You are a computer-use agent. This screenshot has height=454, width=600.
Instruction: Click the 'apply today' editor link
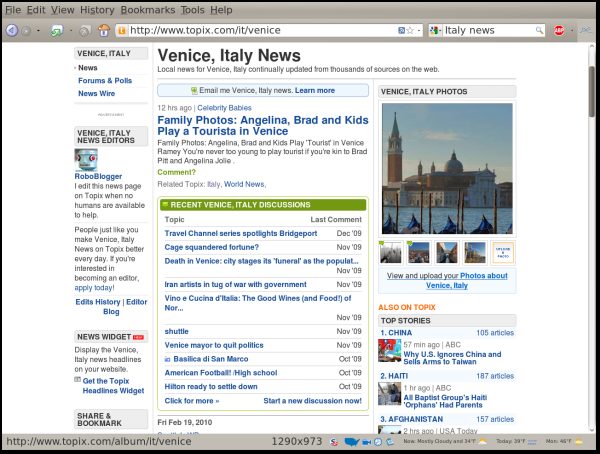tap(93, 288)
